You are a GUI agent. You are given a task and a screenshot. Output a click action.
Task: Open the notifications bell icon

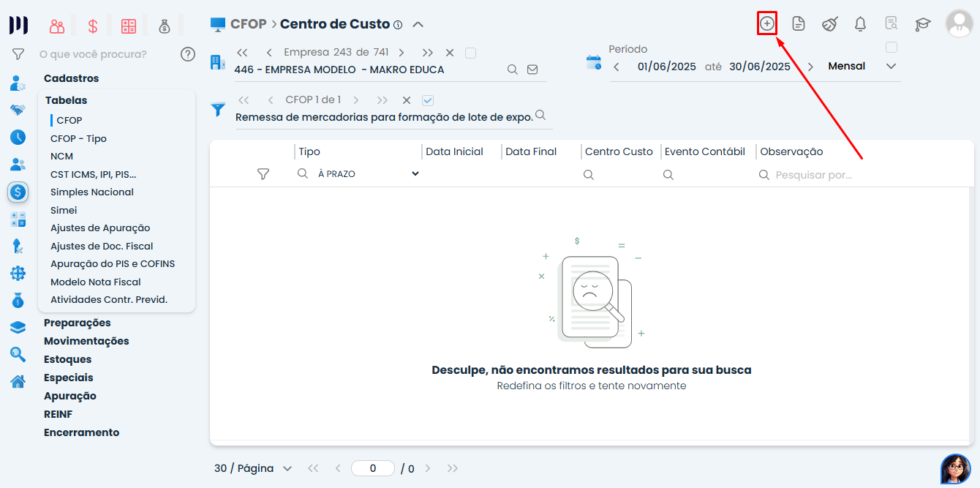(x=860, y=23)
